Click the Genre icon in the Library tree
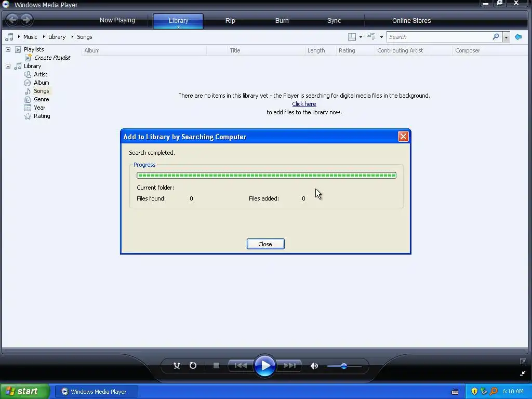The image size is (532, 399). click(x=28, y=99)
